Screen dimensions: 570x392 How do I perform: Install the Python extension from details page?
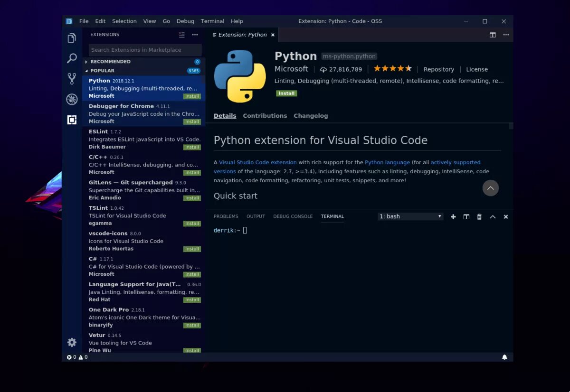click(x=286, y=93)
